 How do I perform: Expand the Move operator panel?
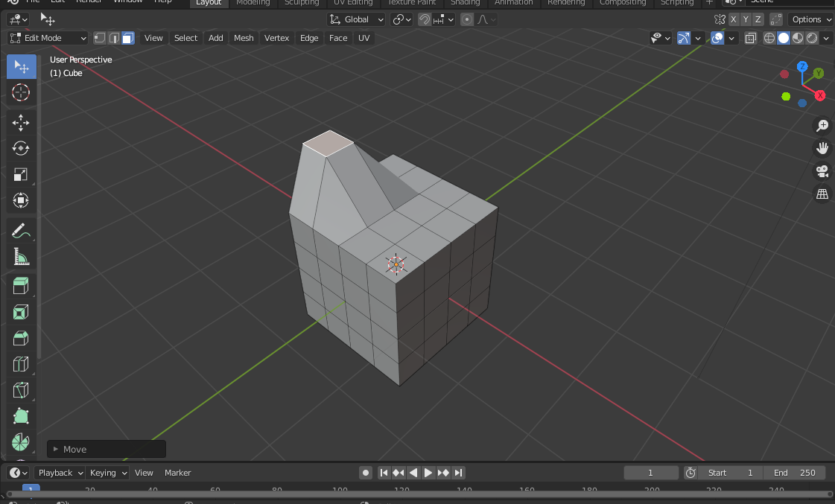click(107, 449)
